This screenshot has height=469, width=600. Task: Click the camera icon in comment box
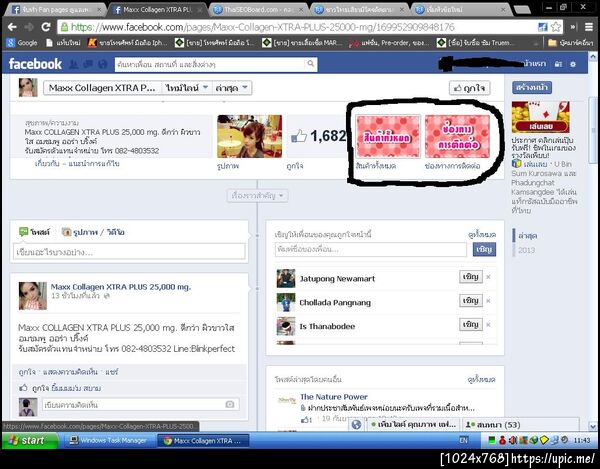[230, 404]
